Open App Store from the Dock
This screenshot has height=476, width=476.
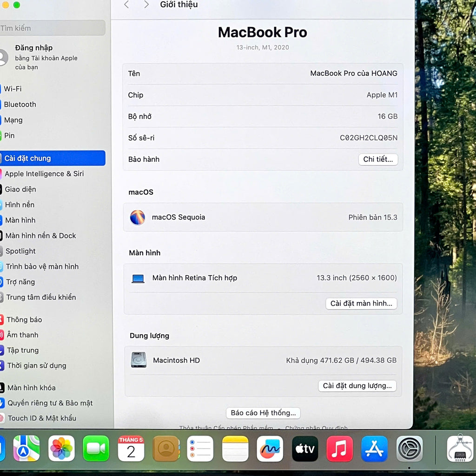click(374, 449)
